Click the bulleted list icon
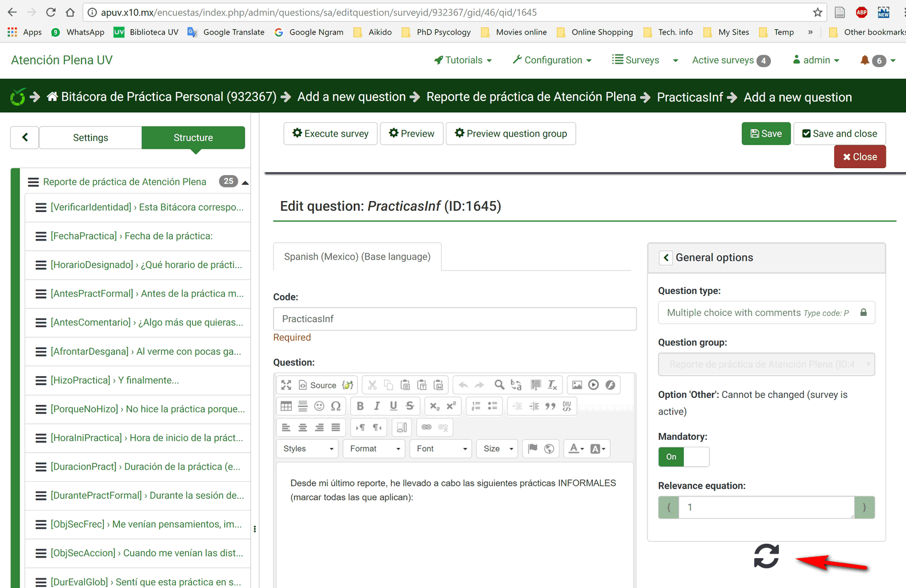Image resolution: width=906 pixels, height=588 pixels. 492,406
